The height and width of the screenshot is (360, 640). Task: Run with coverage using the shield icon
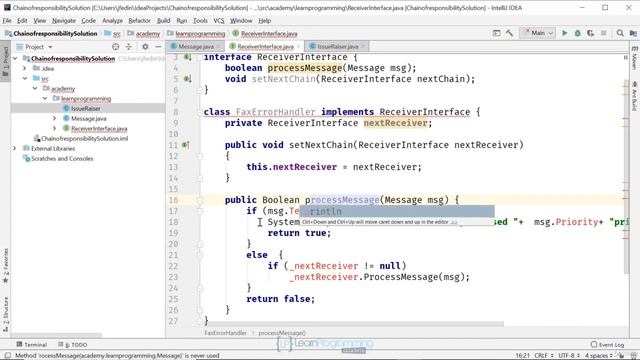coord(590,33)
